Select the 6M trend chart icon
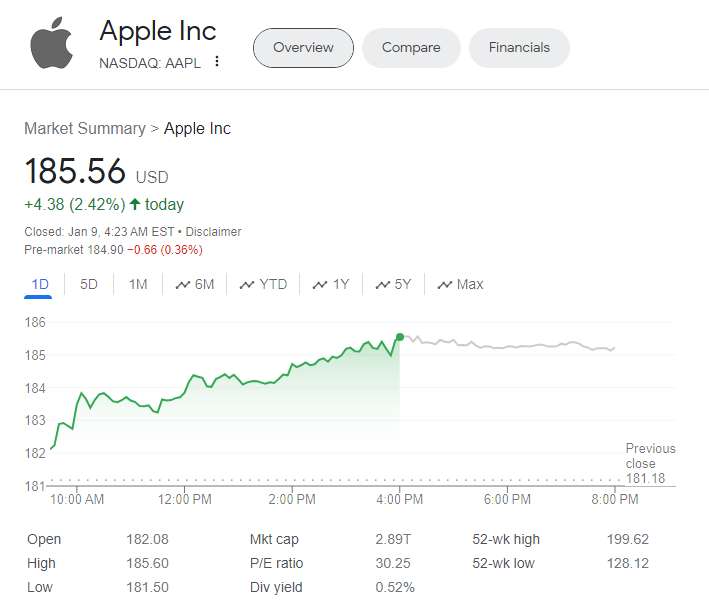Image resolution: width=709 pixels, height=603 pixels. tap(183, 285)
